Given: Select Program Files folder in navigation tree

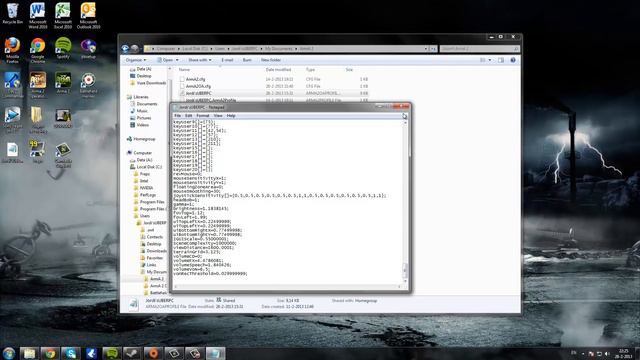Looking at the screenshot, I should point(152,202).
